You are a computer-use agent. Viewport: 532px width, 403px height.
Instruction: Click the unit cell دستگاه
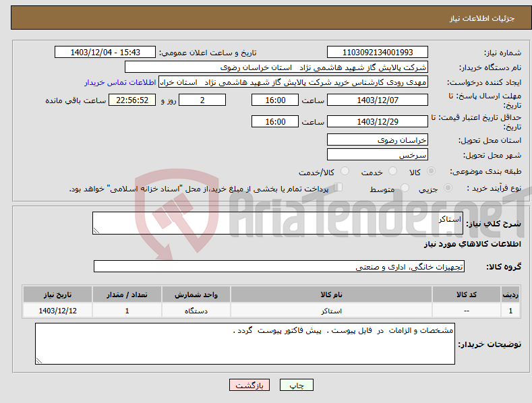(x=196, y=311)
